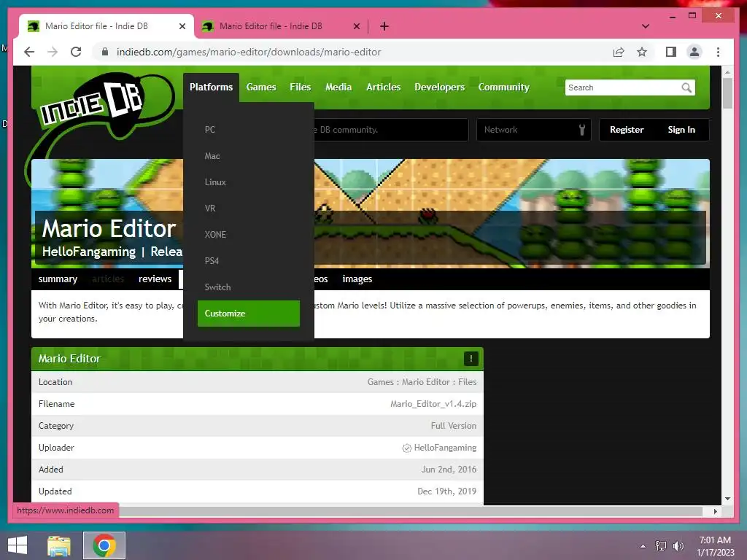747x560 pixels.
Task: Open File Explorer from taskbar
Action: 59,545
